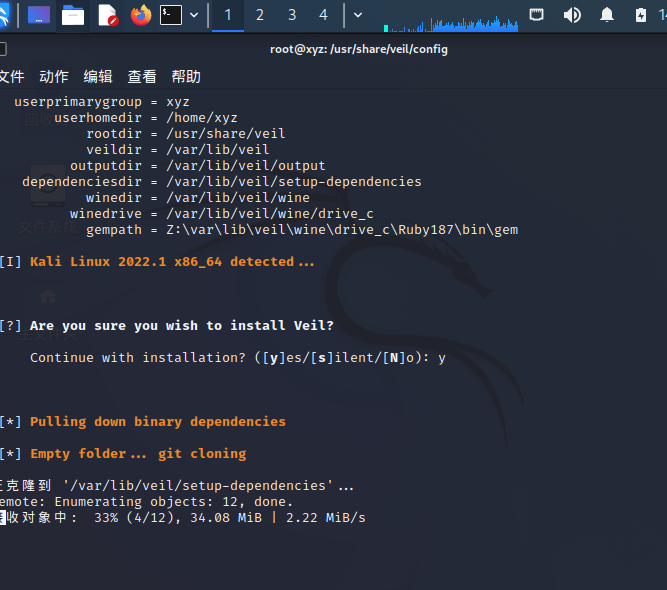The height and width of the screenshot is (590, 667).
Task: Click the rootdir value '/usr/share/veil'
Action: tap(225, 134)
